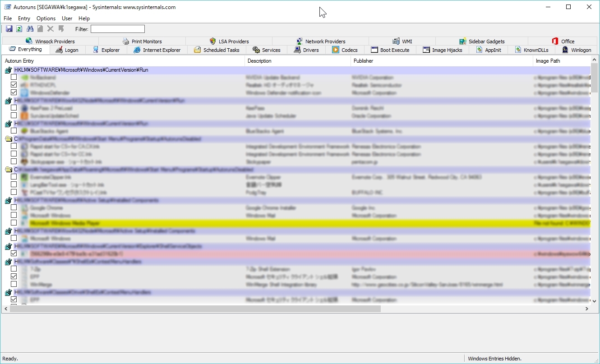This screenshot has height=364, width=600.
Task: Click the Jump to Entry toolbar icon
Action: coord(61,29)
